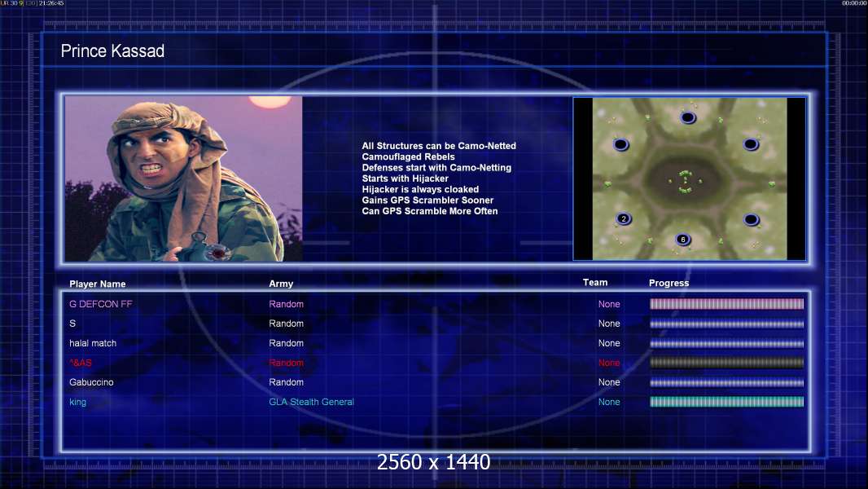Image resolution: width=868 pixels, height=489 pixels.
Task: Click the start position marker numbered 6
Action: [x=683, y=240]
